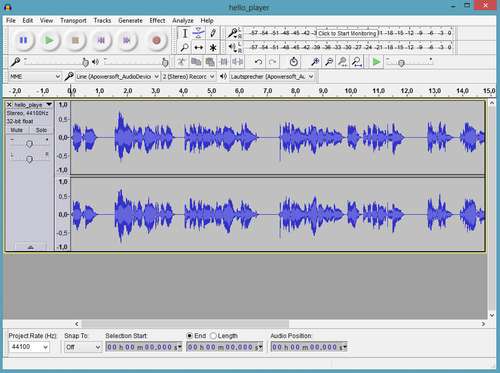Image resolution: width=500 pixels, height=373 pixels.
Task: Open the 2 (Stereo) recording channels dropdown
Action: coord(189,77)
